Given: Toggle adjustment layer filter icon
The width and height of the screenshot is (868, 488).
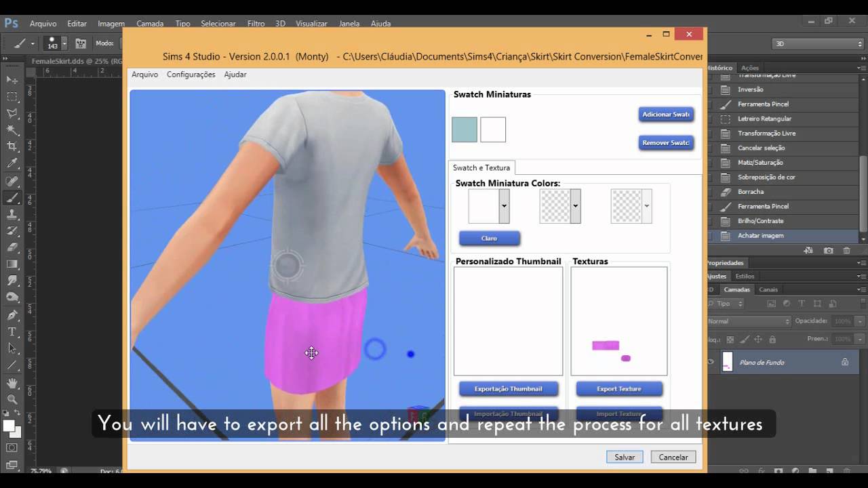Looking at the screenshot, I should [x=787, y=304].
